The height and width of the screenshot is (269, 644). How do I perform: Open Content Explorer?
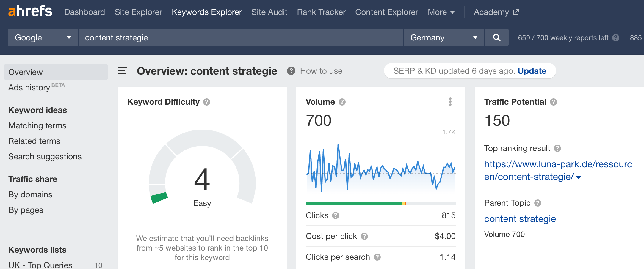click(387, 12)
